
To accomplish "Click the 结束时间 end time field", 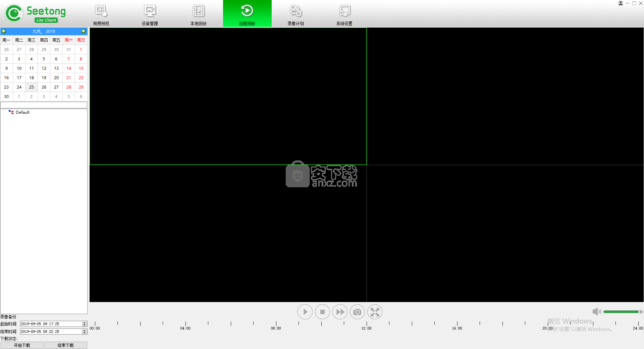I will [x=51, y=332].
